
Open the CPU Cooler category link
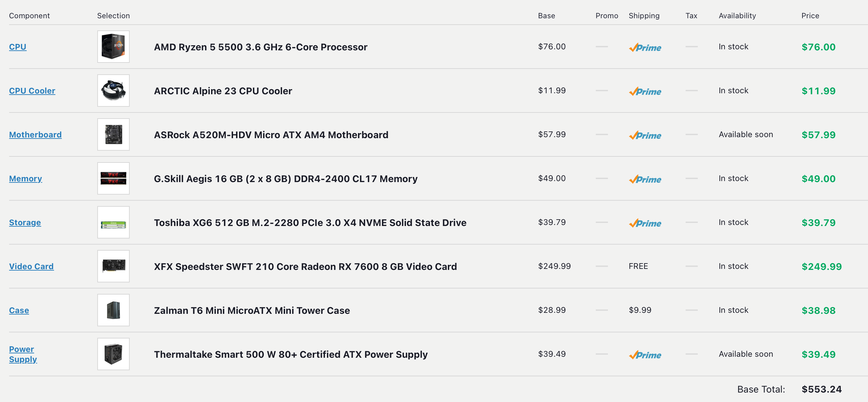(32, 91)
